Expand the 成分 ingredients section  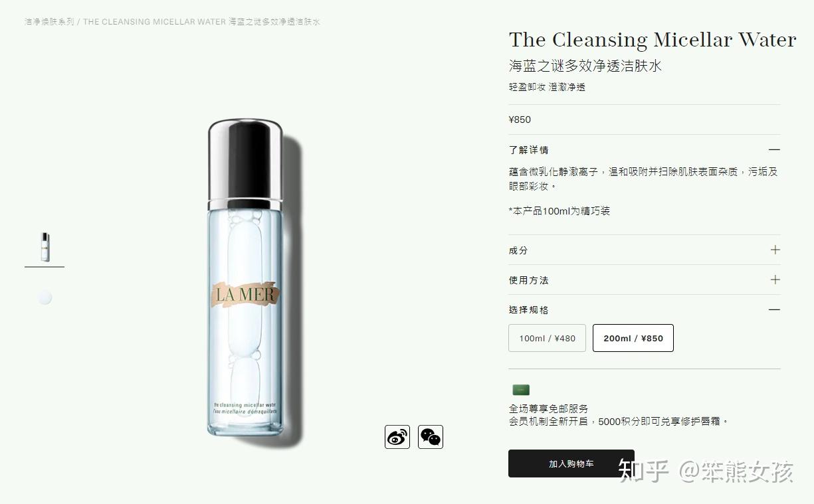click(x=645, y=250)
